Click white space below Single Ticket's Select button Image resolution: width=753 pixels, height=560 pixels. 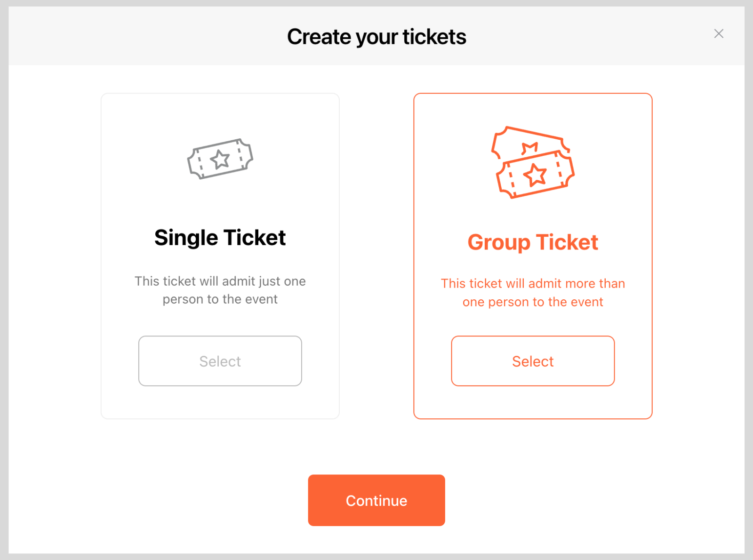click(x=220, y=402)
